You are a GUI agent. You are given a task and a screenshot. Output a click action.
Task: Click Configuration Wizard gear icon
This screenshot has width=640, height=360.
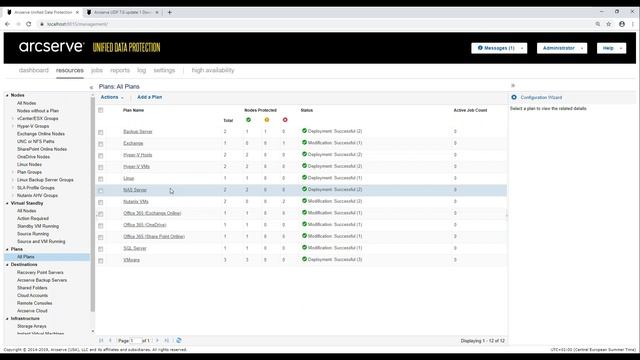(514, 97)
